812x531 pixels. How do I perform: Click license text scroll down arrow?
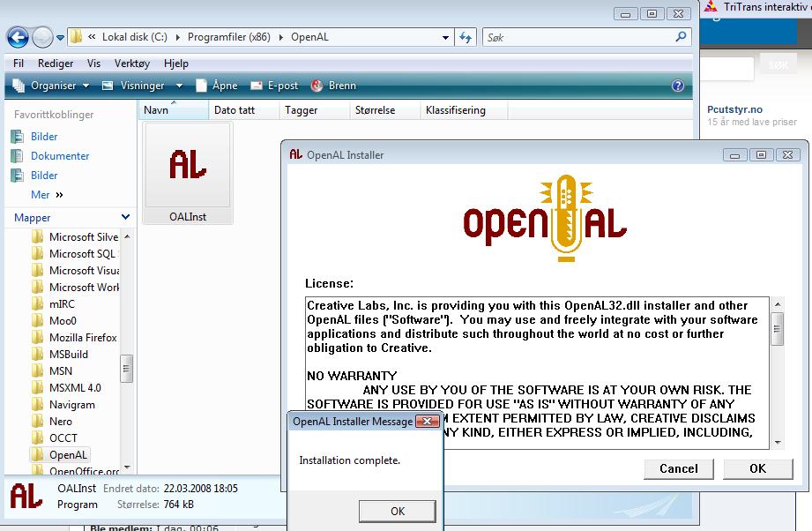pyautogui.click(x=778, y=443)
